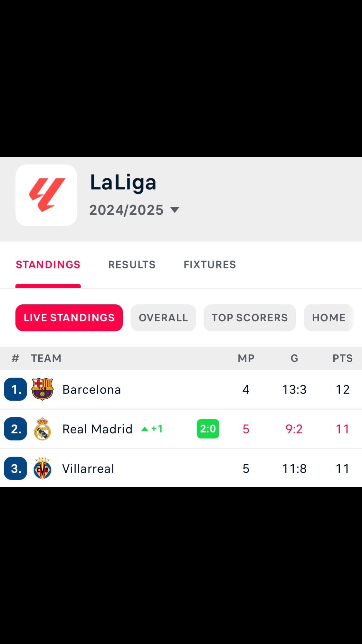Click the Villarreal club crest
This screenshot has width=362, height=644.
[x=43, y=469]
